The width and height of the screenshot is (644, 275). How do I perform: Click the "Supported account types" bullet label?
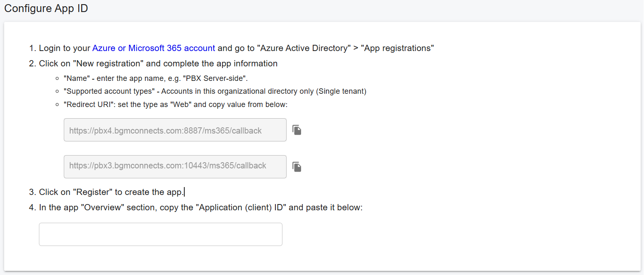pos(109,91)
